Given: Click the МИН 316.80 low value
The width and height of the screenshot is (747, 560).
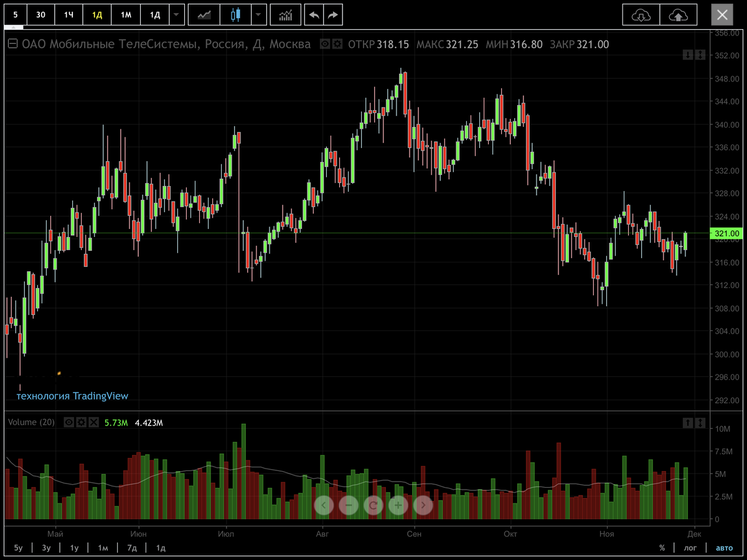Looking at the screenshot, I should 514,44.
